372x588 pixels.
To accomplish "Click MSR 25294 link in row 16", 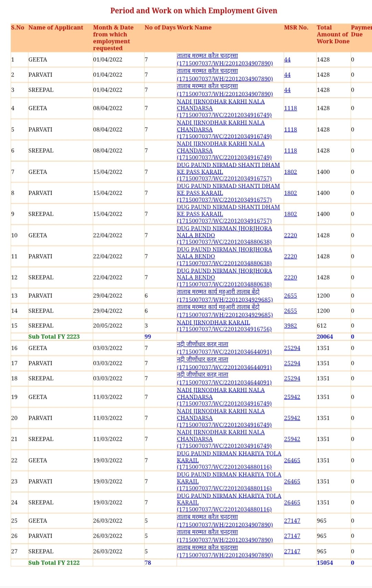I will pos(292,348).
